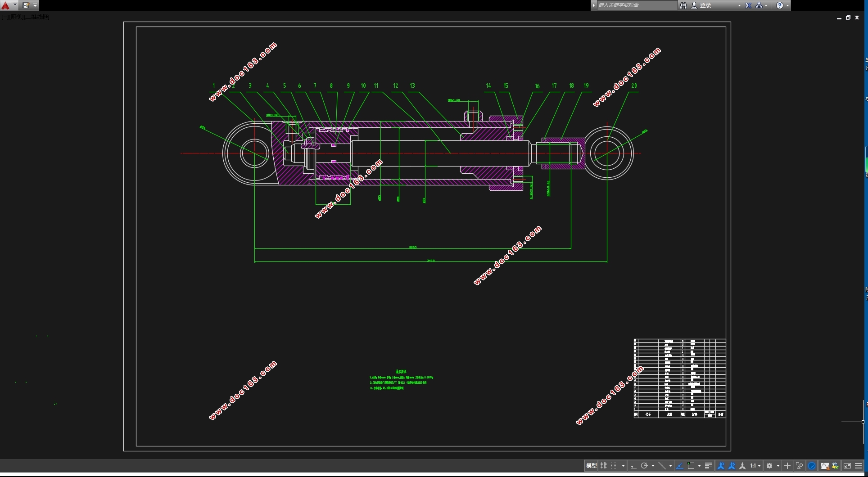This screenshot has width=868, height=477.
Task: Expand snap mode settings dropdown
Action: pos(623,466)
